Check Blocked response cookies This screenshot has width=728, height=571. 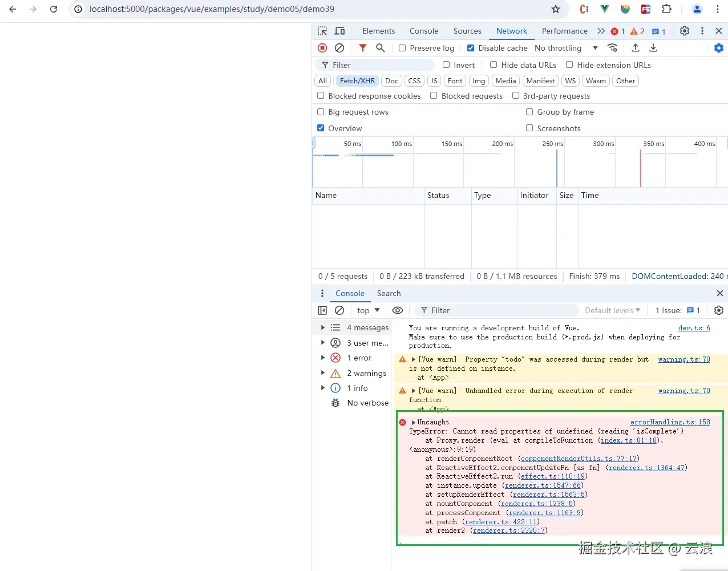coord(321,96)
